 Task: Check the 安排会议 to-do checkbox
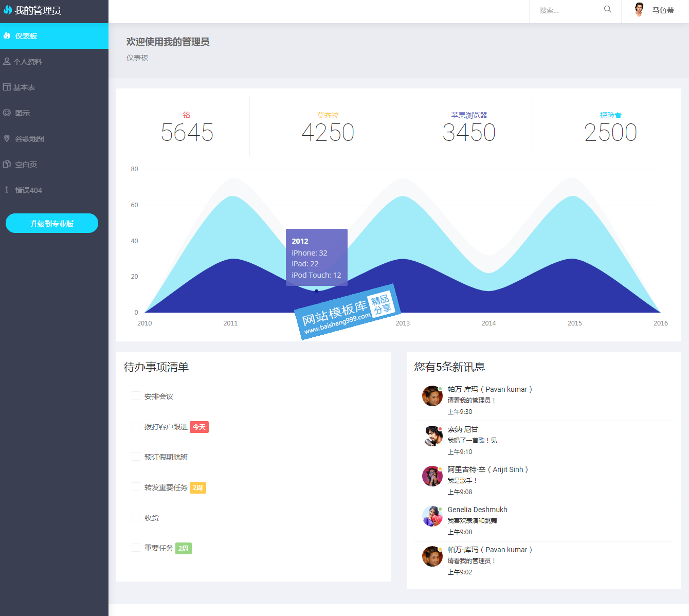pos(136,396)
